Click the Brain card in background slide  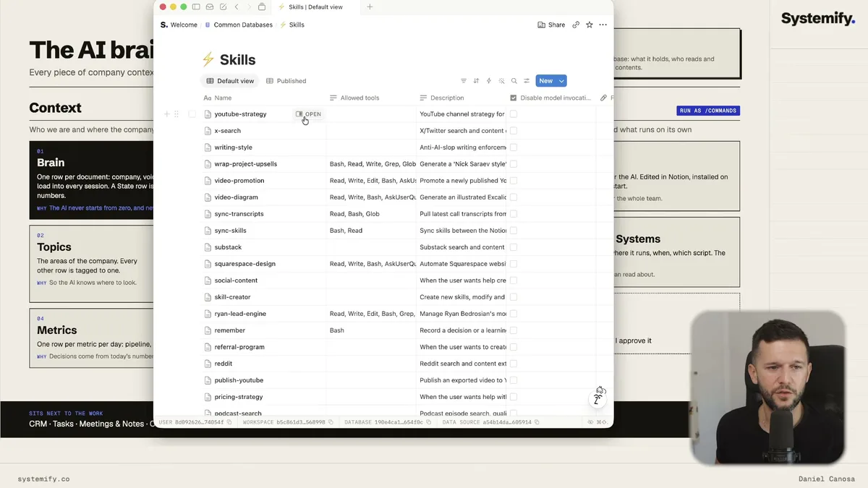point(91,179)
